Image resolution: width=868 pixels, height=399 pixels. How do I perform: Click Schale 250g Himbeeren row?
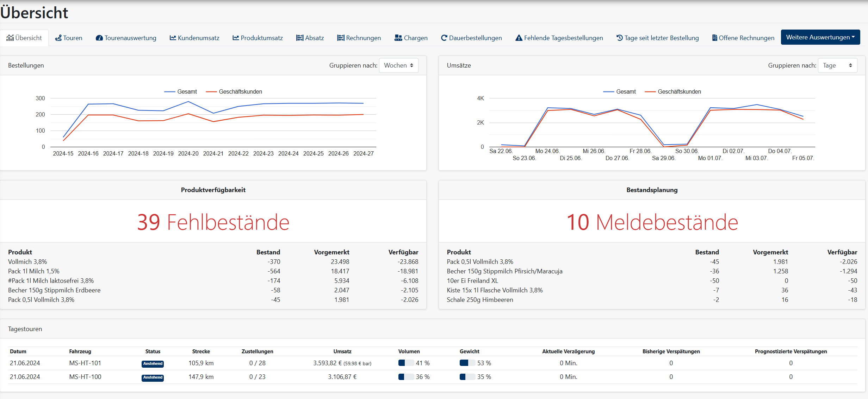[652, 300]
